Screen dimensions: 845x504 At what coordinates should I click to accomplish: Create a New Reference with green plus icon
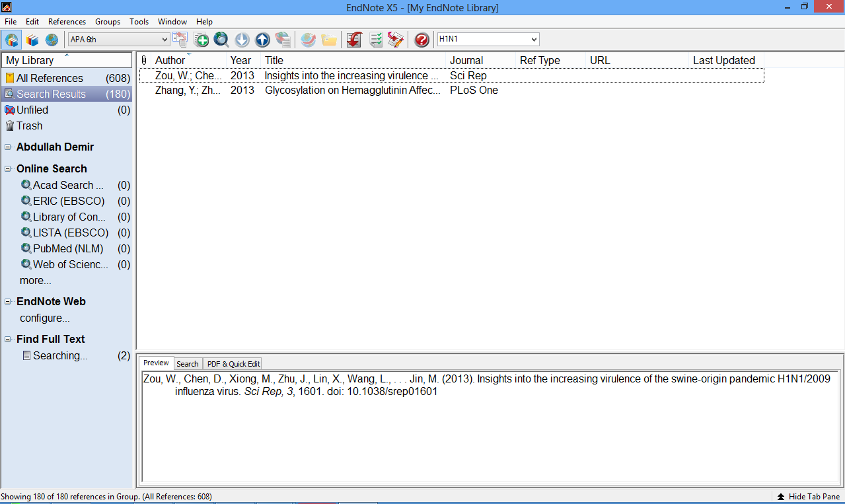201,40
